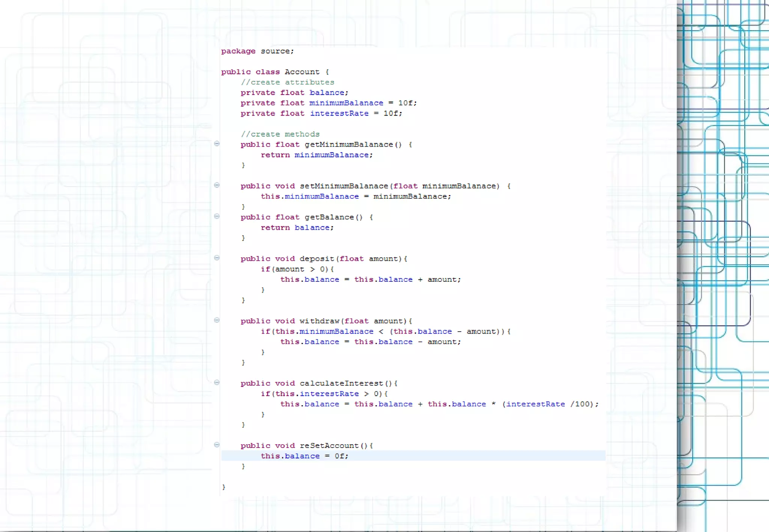This screenshot has width=769, height=532.
Task: Click the return minimumBalanace statement
Action: 317,155
